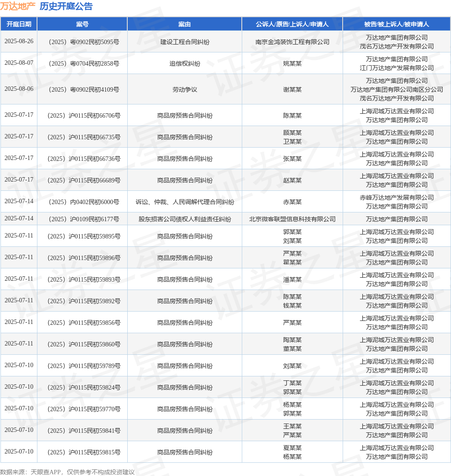This screenshot has width=451, height=476.
Task: Click the 万达地产 title text
Action: pos(18,6)
